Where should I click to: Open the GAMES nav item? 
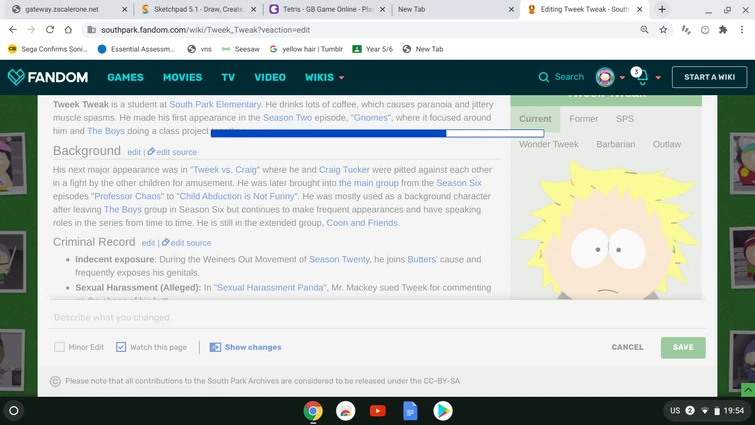point(125,77)
